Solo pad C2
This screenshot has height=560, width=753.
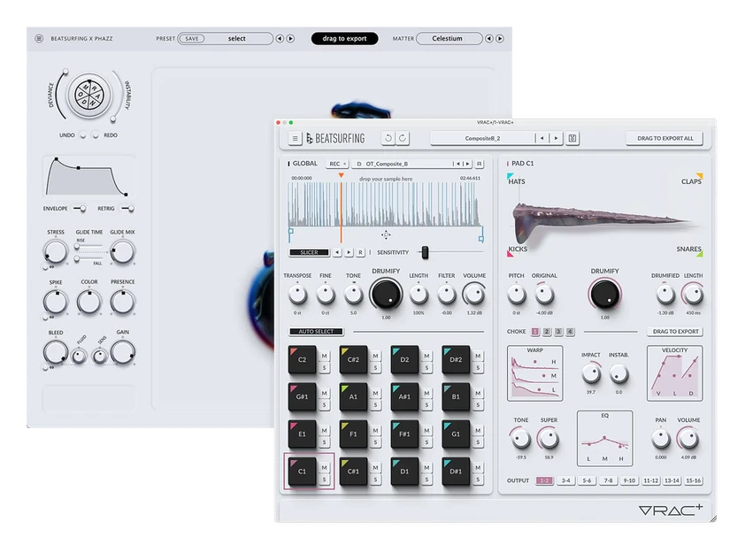click(x=324, y=368)
